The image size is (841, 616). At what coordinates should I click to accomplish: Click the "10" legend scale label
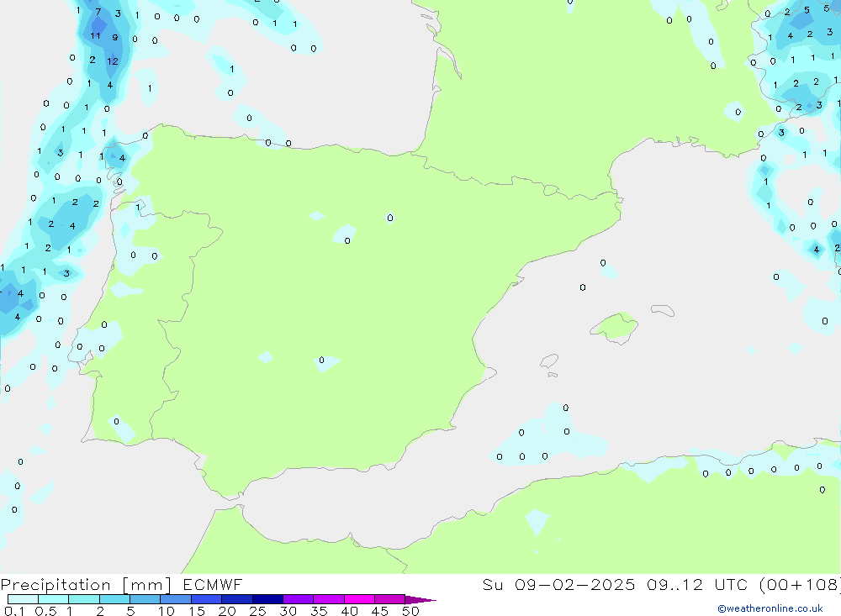tap(167, 611)
